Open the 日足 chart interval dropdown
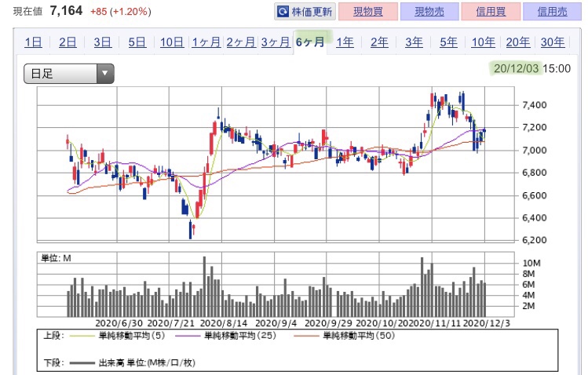588x375 pixels. (x=68, y=74)
